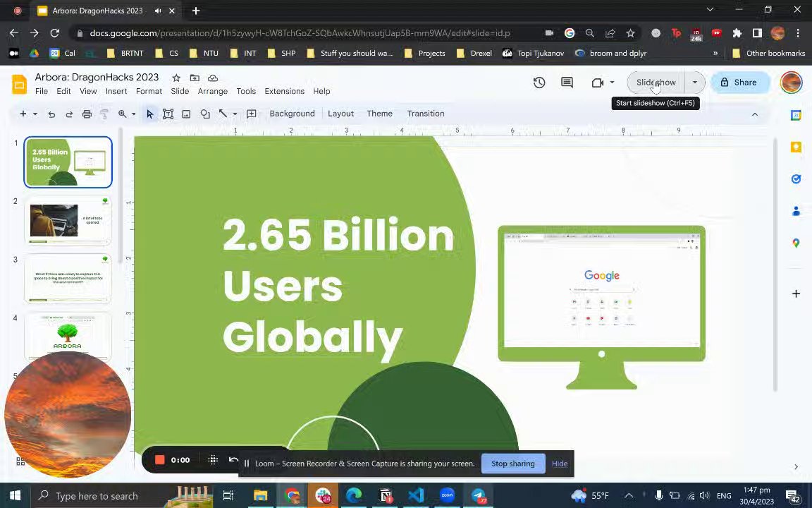Open Visual Studio Code in taskbar
812x508 pixels.
pyautogui.click(x=416, y=496)
